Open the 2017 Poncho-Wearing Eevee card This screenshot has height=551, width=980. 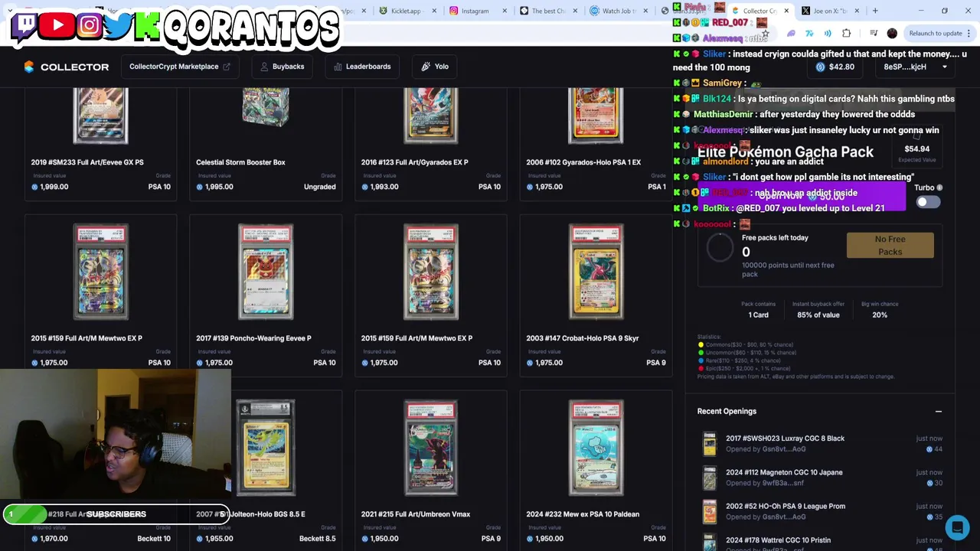pos(265,296)
